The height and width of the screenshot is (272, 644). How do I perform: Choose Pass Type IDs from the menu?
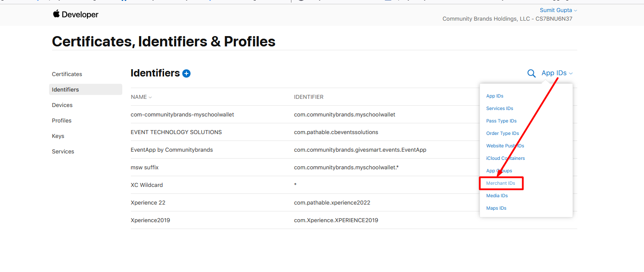coord(501,121)
